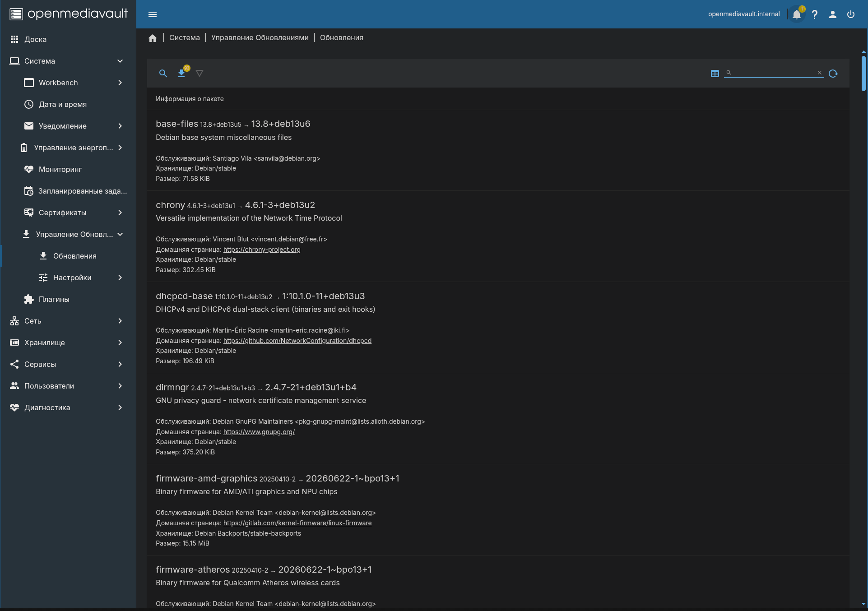868x611 pixels.
Task: Select the chrony package title
Action: [170, 205]
